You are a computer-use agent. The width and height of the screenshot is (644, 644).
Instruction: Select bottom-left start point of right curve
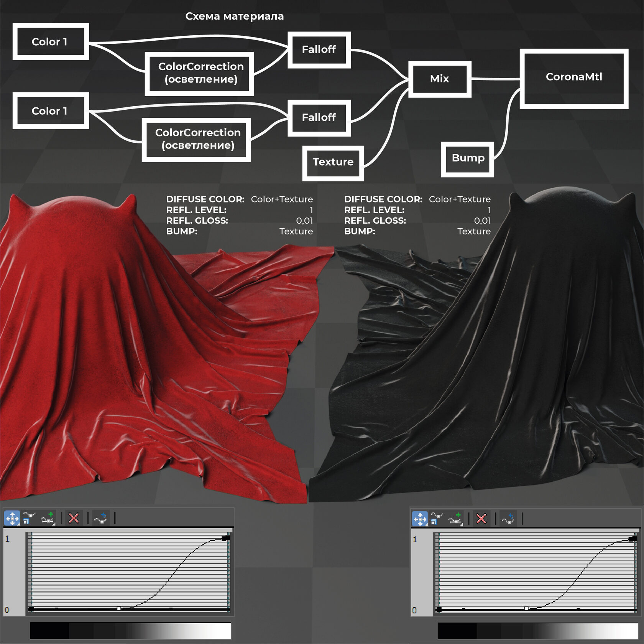coord(439,609)
